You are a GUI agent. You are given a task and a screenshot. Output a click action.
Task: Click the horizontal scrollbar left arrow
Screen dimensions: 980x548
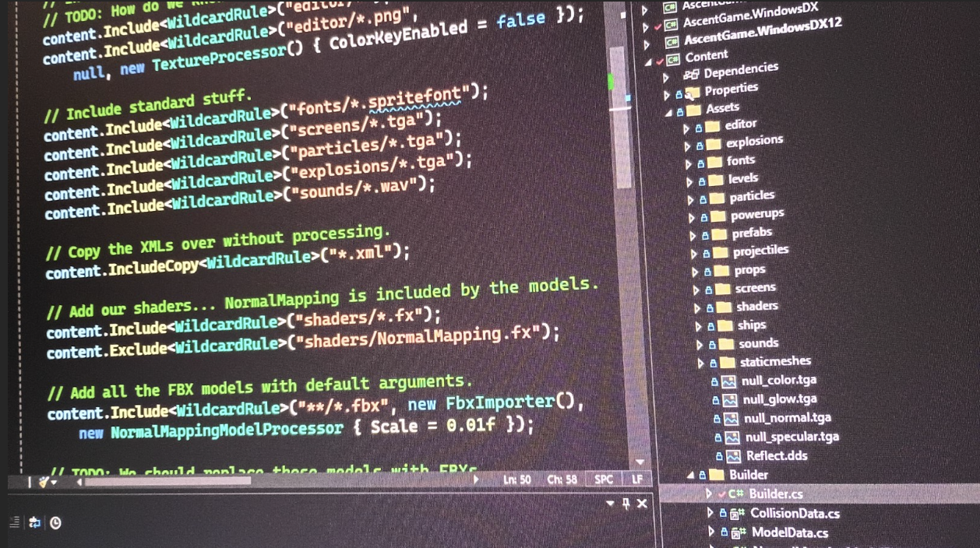(x=79, y=483)
